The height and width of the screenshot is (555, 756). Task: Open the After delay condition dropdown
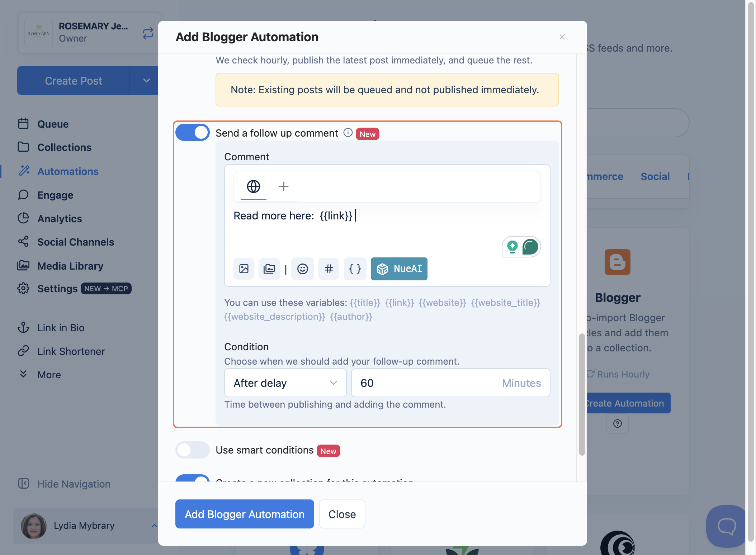pos(285,383)
